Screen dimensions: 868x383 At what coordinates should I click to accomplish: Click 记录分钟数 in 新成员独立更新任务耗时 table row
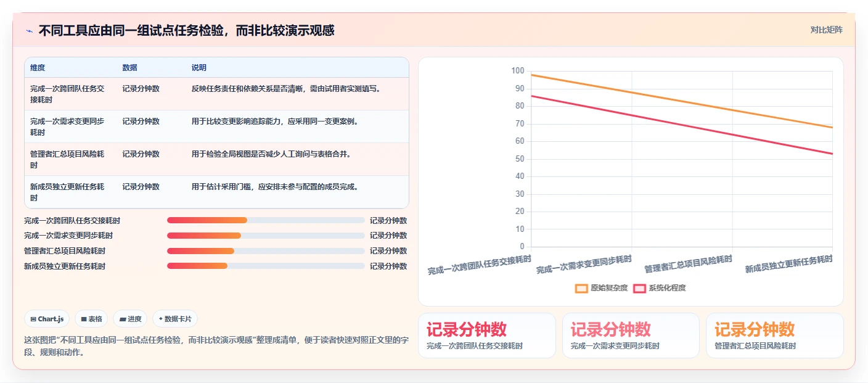[x=141, y=186]
